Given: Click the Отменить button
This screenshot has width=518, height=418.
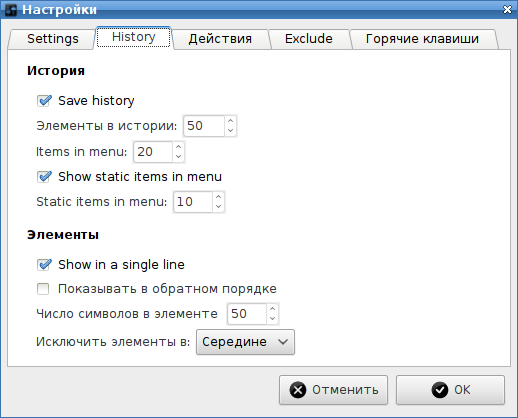Looking at the screenshot, I should pyautogui.click(x=333, y=390).
